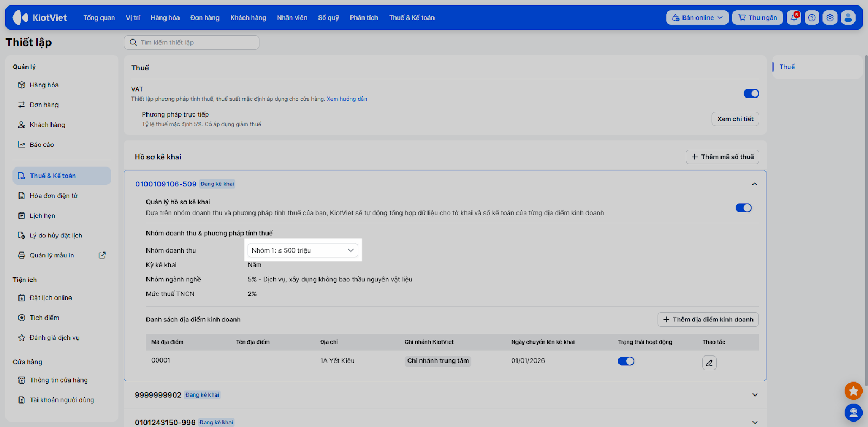
Task: Open the user account avatar icon
Action: [x=848, y=18]
